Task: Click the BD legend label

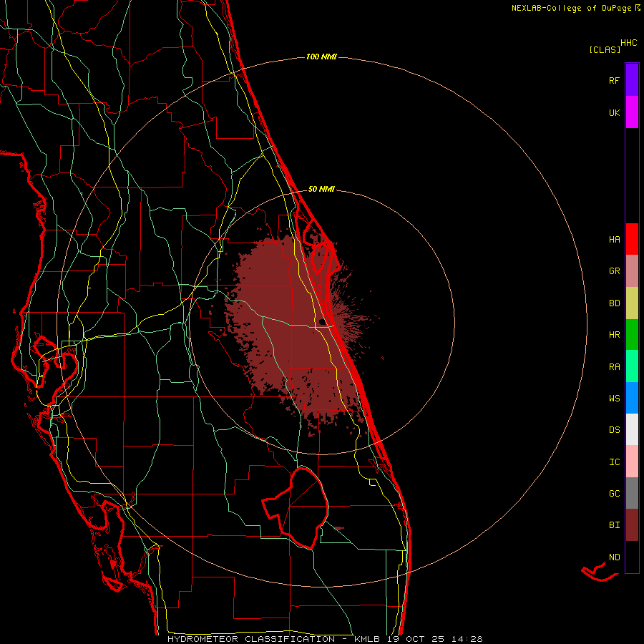Action: [615, 303]
